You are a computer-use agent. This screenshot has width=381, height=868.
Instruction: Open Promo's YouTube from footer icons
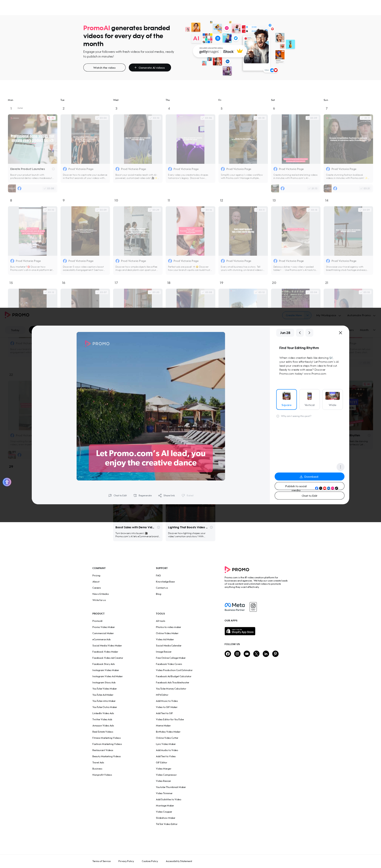coord(247,654)
